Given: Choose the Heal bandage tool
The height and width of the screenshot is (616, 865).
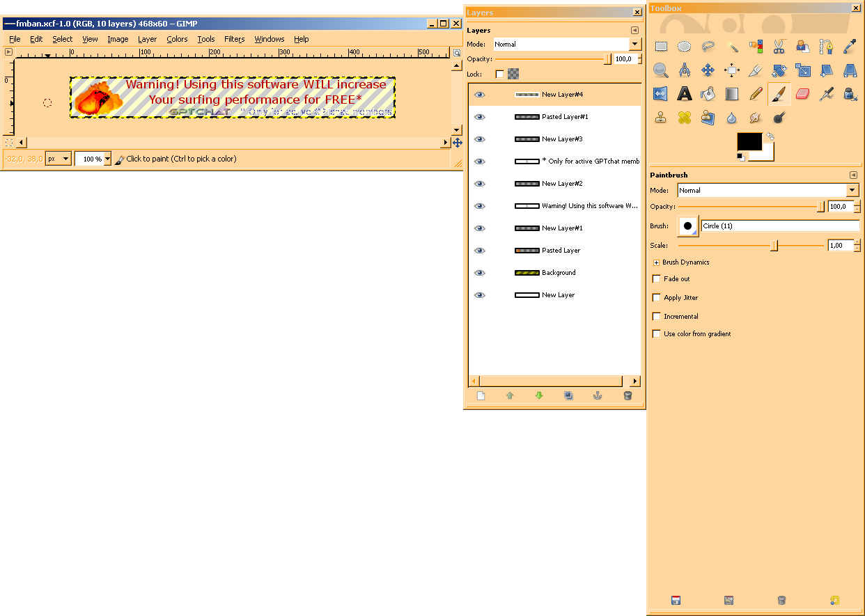Looking at the screenshot, I should pos(685,117).
